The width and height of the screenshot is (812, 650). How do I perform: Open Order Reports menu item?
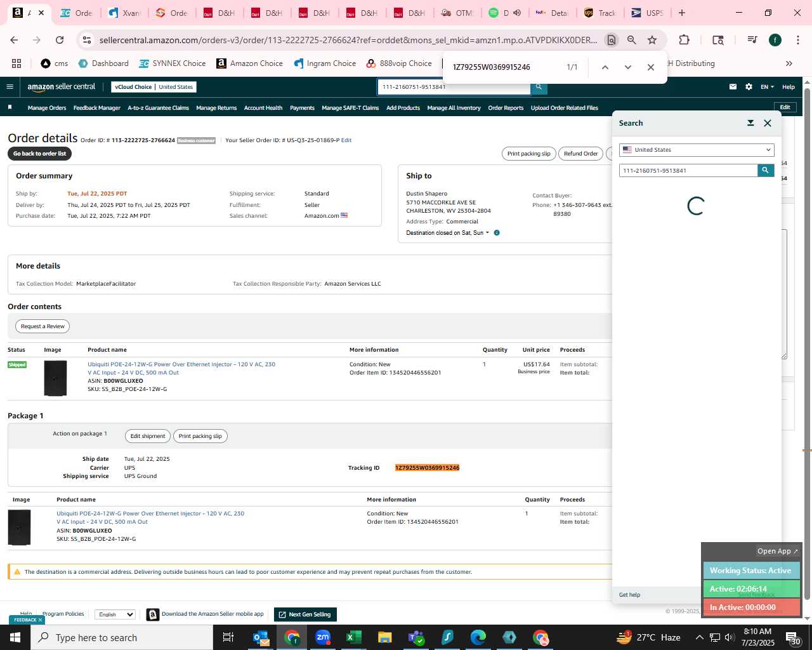pos(506,108)
